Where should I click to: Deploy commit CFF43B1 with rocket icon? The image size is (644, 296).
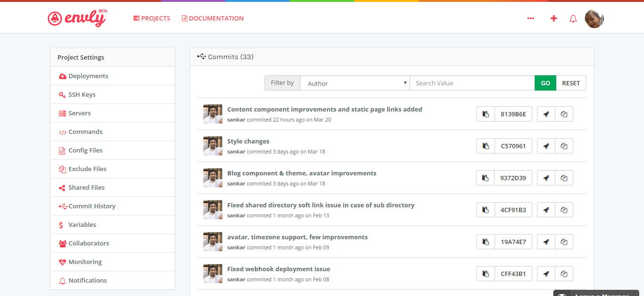coord(546,274)
